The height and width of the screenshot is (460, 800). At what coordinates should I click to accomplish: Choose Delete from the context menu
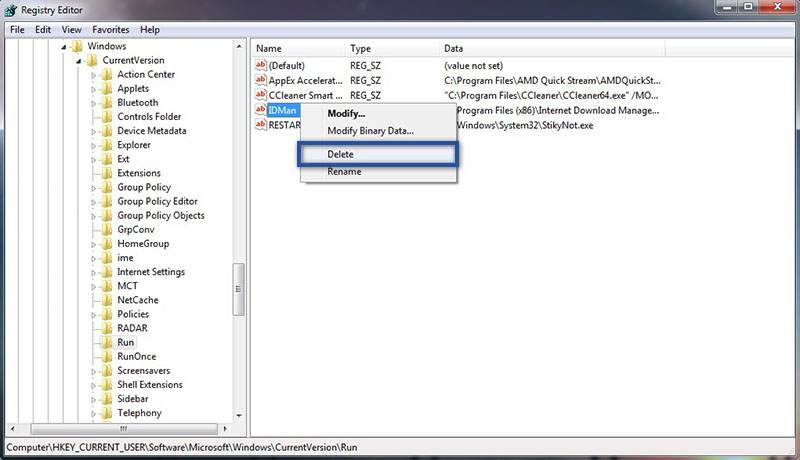(x=378, y=154)
